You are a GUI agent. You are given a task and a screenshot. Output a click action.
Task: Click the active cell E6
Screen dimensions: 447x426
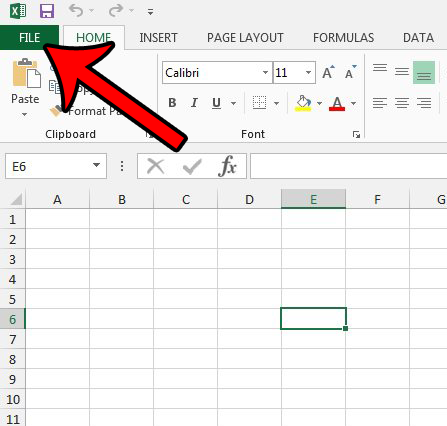coord(313,318)
